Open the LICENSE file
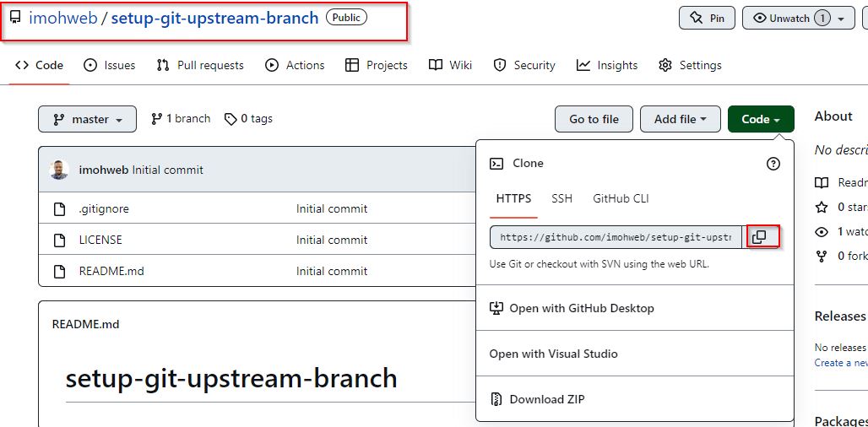Viewport: 868px width, 427px height. 100,240
